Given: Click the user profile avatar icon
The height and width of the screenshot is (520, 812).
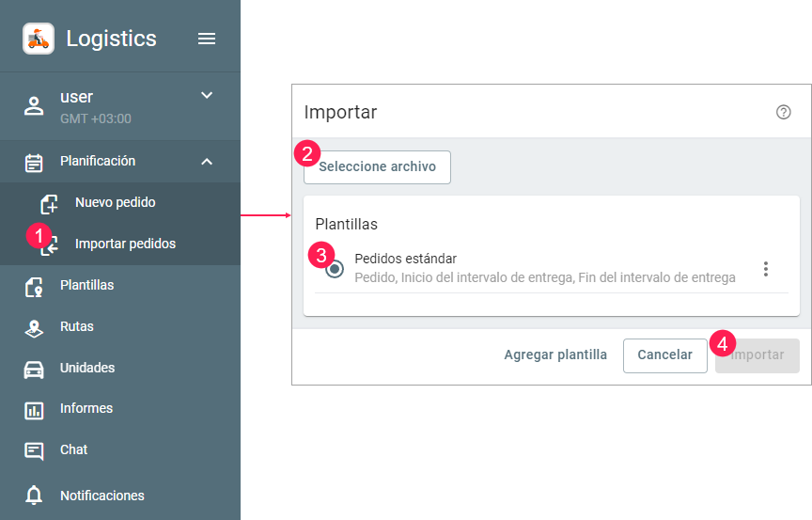Looking at the screenshot, I should pyautogui.click(x=34, y=105).
